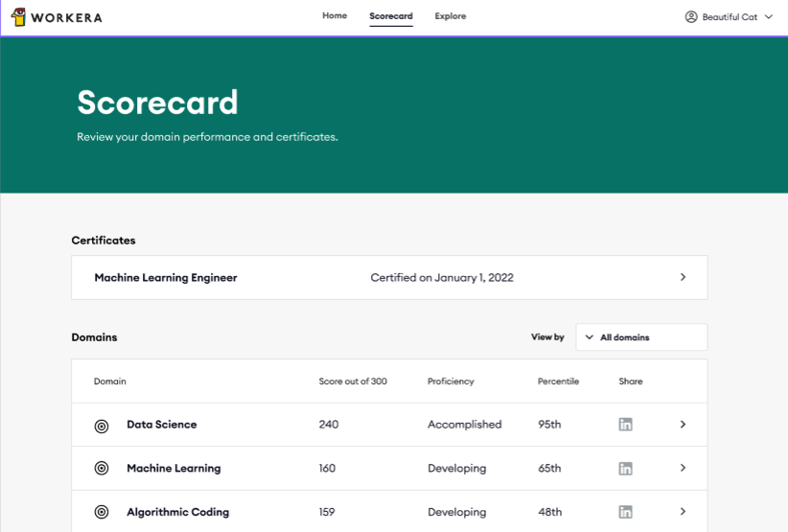Click Developing in the Algorithmic Coding row
The image size is (788, 532).
coord(457,512)
